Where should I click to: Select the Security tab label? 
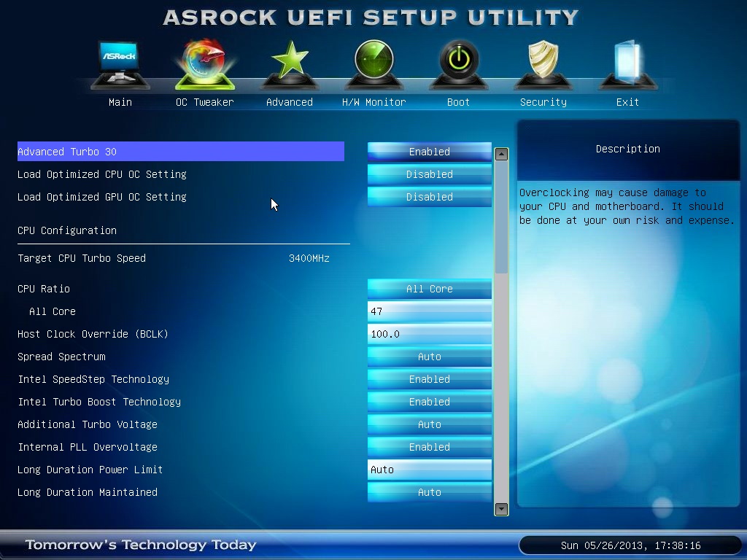click(543, 102)
